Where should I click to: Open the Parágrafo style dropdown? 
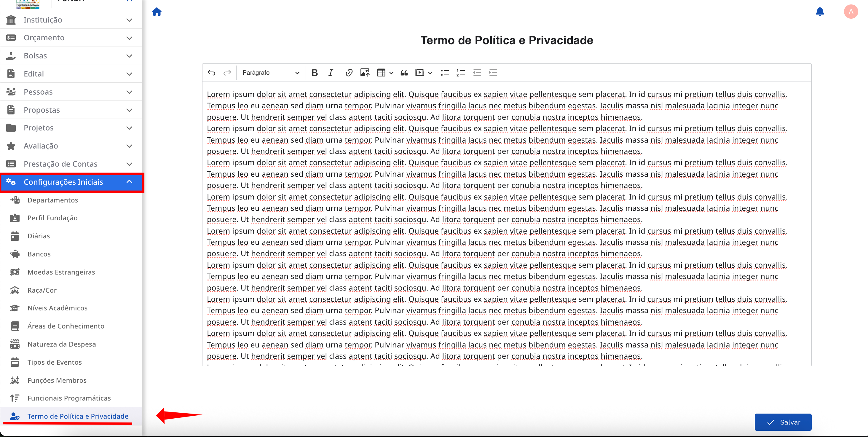tap(269, 72)
